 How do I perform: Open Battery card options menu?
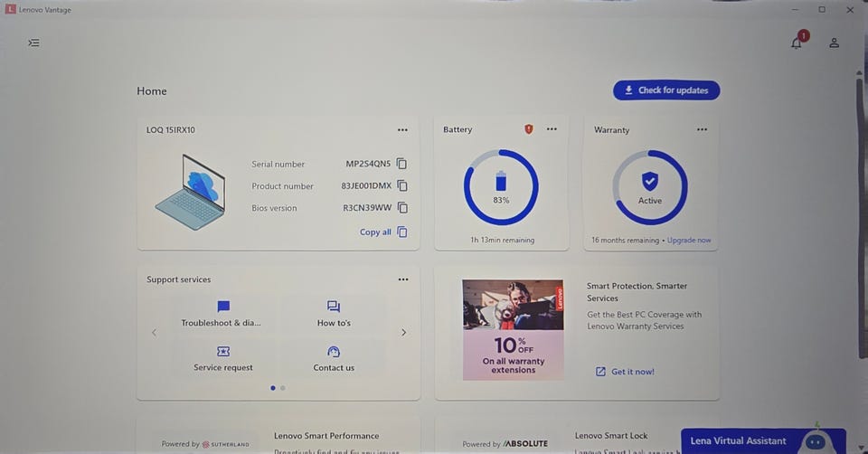click(552, 129)
